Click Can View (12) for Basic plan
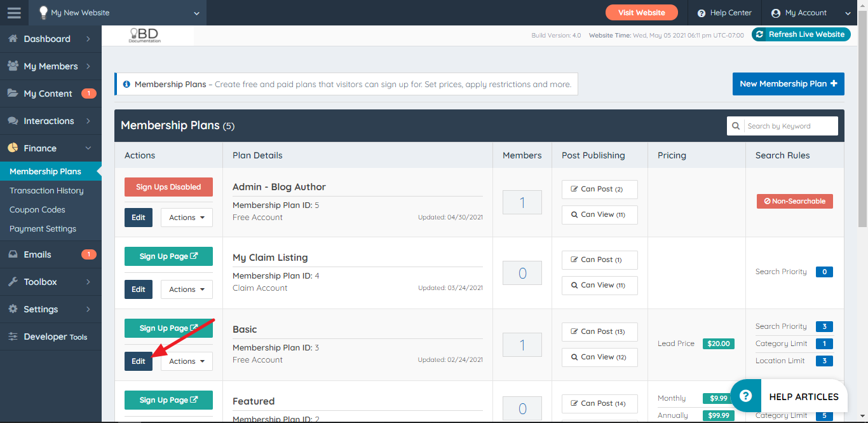868x423 pixels. [x=600, y=357]
